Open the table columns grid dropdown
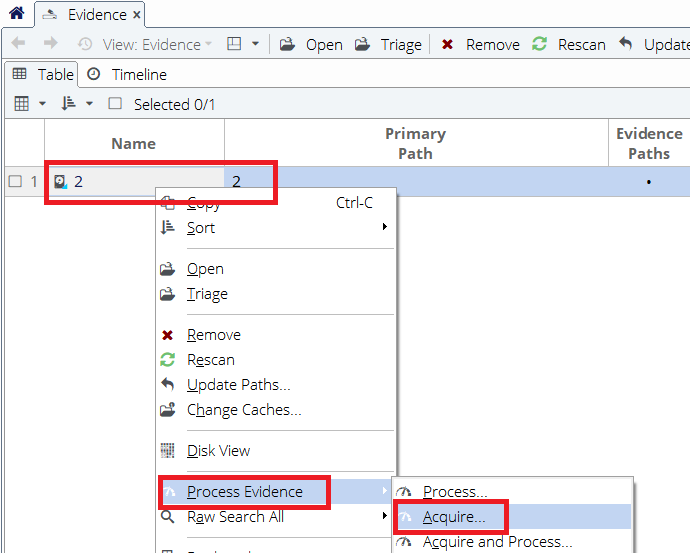Viewport: 690px width, 553px height. 29,104
